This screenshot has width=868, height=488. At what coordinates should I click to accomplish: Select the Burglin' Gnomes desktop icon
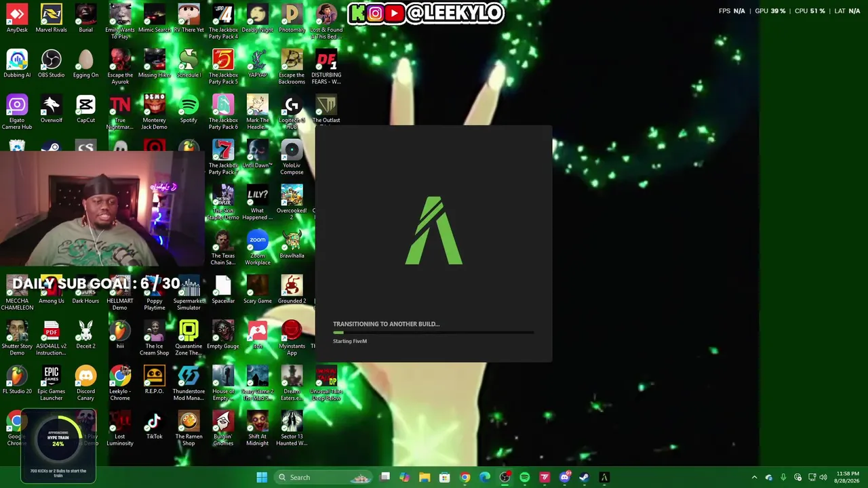(223, 428)
